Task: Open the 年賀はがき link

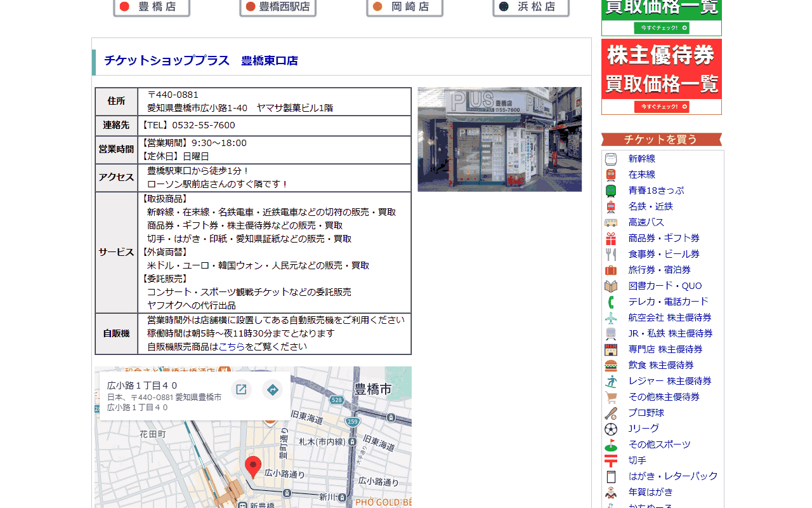Action: [650, 492]
